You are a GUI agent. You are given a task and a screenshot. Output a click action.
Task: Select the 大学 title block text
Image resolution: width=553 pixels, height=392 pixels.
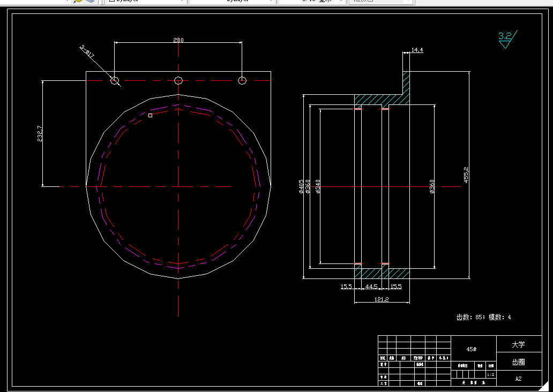pyautogui.click(x=519, y=344)
